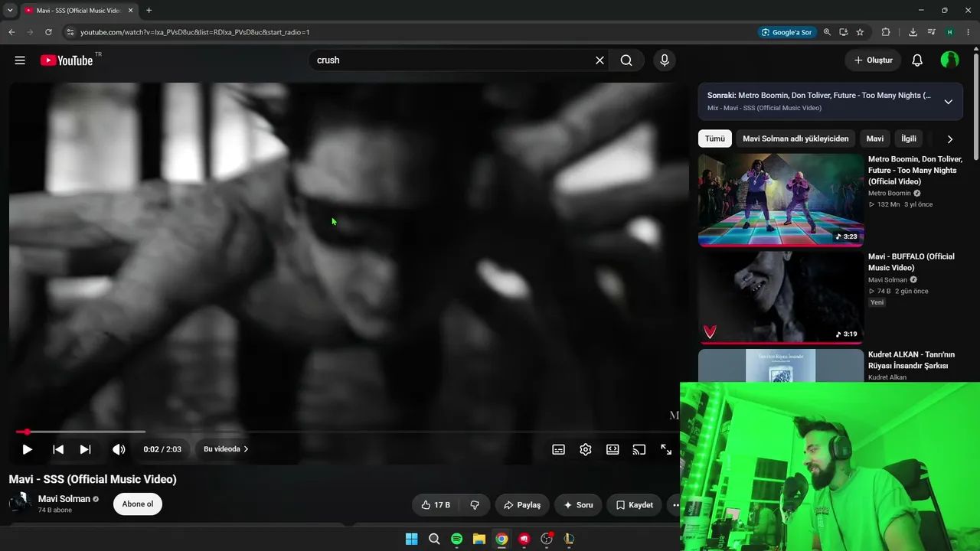Open the Too Many Nights video thumbnail
This screenshot has width=980, height=551.
pos(781,200)
